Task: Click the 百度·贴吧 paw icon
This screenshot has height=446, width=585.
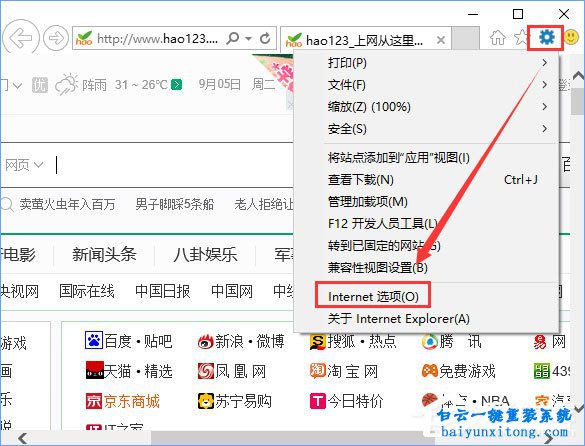Action: pyautogui.click(x=94, y=340)
